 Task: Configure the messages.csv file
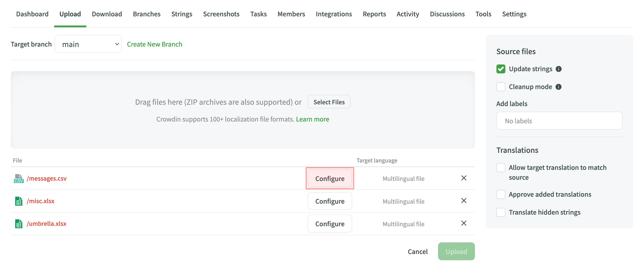coord(330,178)
